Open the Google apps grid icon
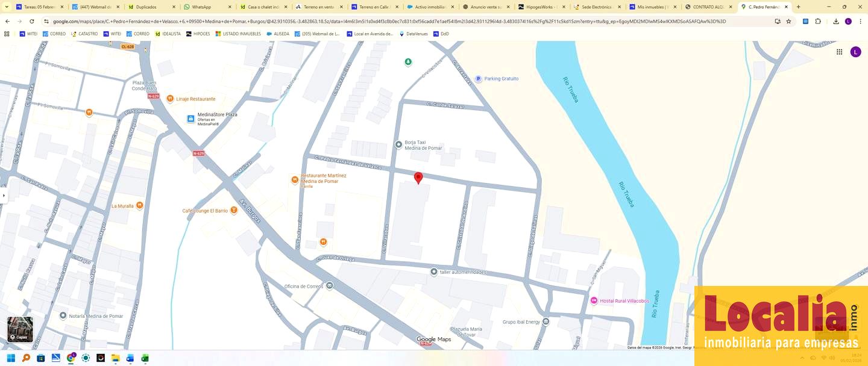 coord(839,52)
